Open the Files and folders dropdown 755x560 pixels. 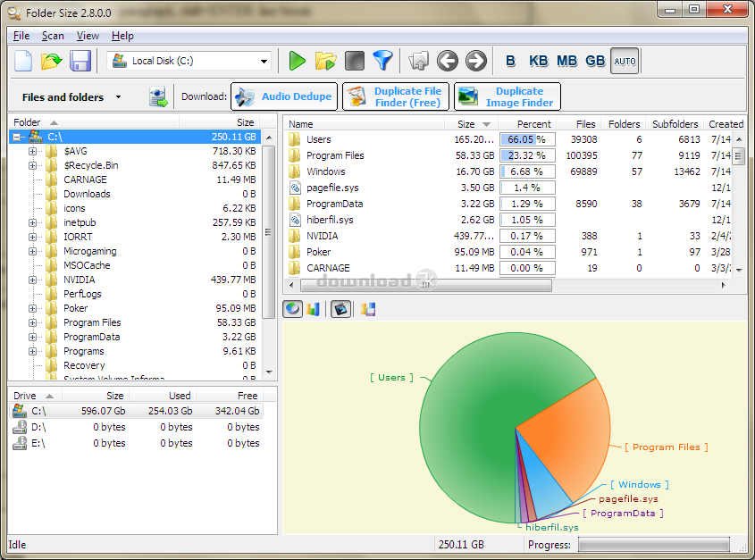119,96
